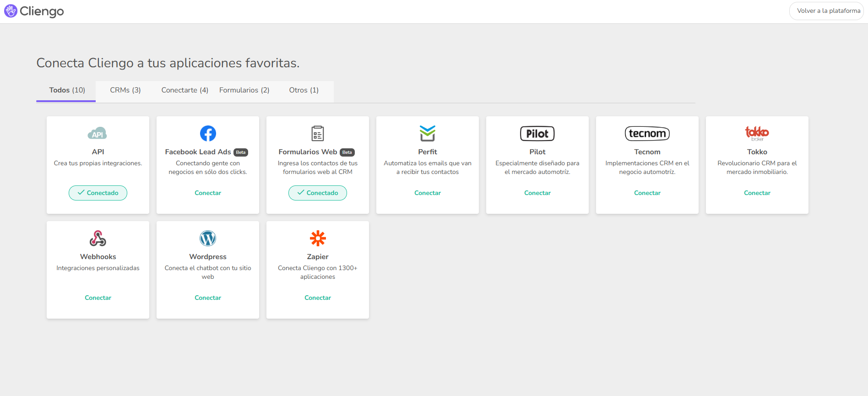Click Volver a la plataforma button
Image resolution: width=868 pixels, height=396 pixels.
(826, 11)
